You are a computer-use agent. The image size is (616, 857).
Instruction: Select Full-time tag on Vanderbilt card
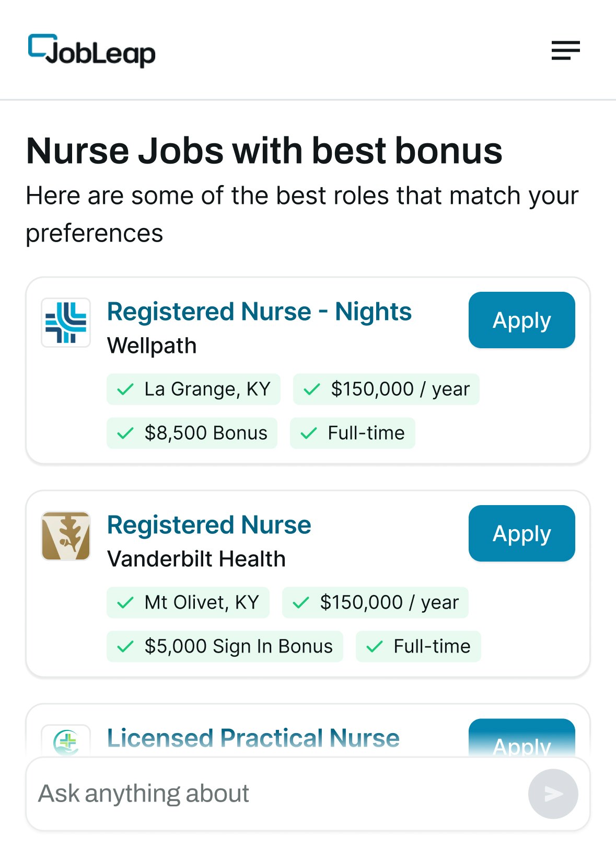(x=419, y=646)
